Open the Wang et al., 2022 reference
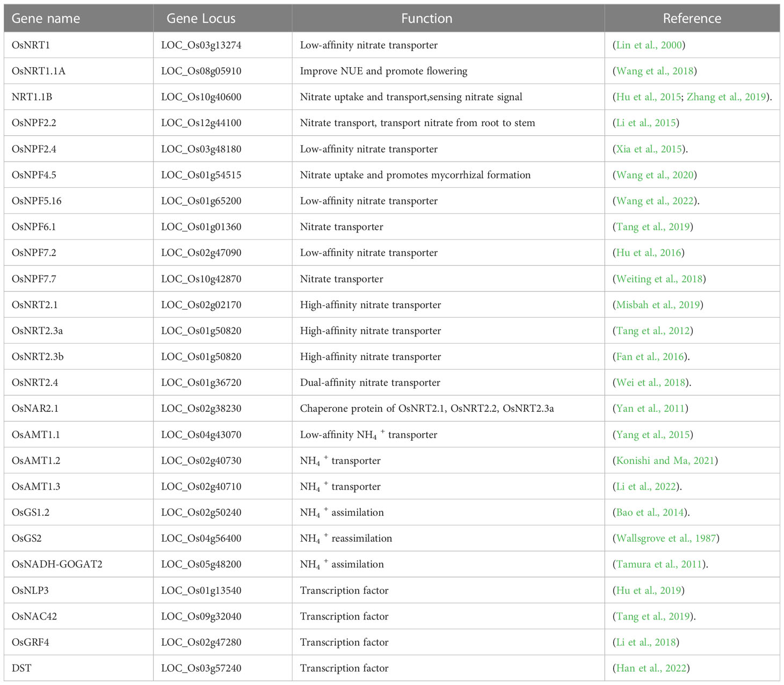This screenshot has width=784, height=685. (655, 201)
